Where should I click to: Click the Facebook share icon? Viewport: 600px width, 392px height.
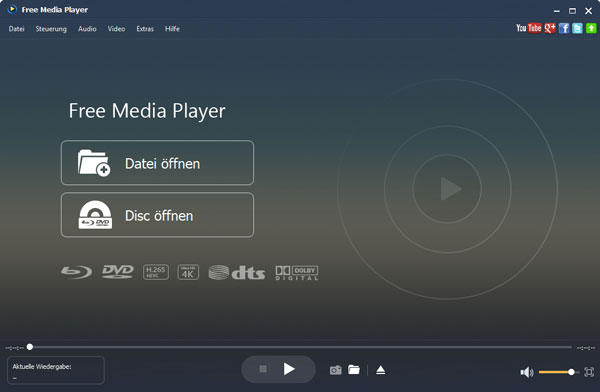point(564,28)
